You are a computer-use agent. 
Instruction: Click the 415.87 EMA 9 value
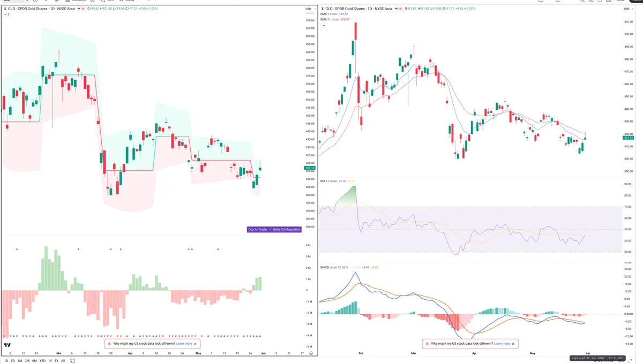(x=343, y=14)
